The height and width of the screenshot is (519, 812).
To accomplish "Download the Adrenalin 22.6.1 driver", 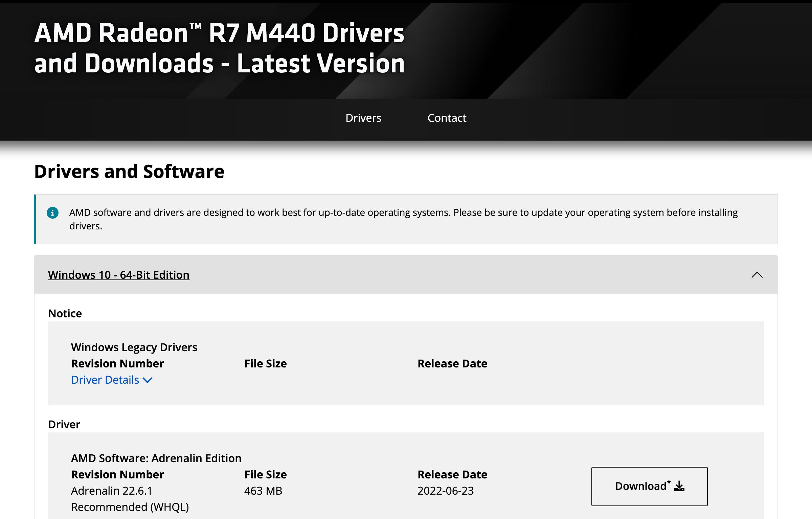I will pyautogui.click(x=649, y=486).
